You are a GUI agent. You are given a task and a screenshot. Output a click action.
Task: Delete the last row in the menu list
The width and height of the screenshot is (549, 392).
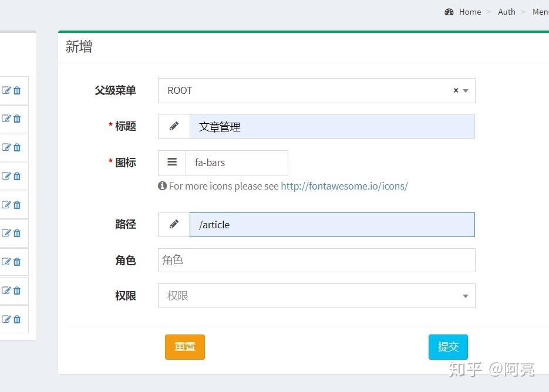coord(17,319)
